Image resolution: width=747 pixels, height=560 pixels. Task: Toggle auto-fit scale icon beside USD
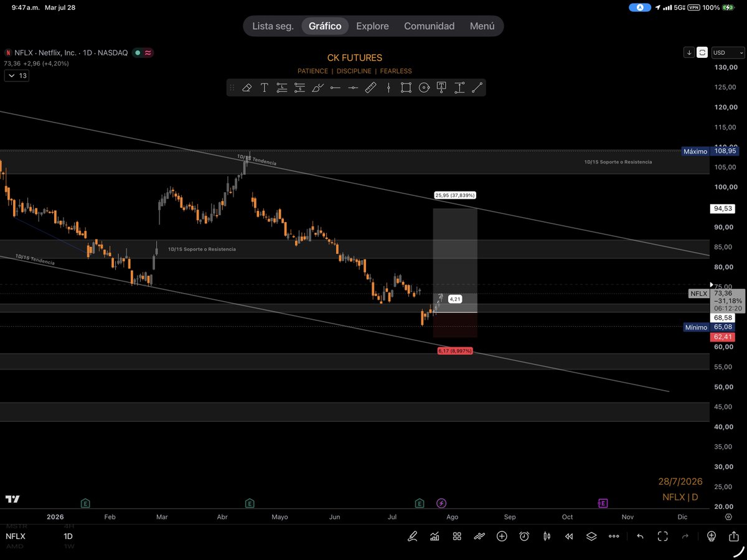[703, 53]
